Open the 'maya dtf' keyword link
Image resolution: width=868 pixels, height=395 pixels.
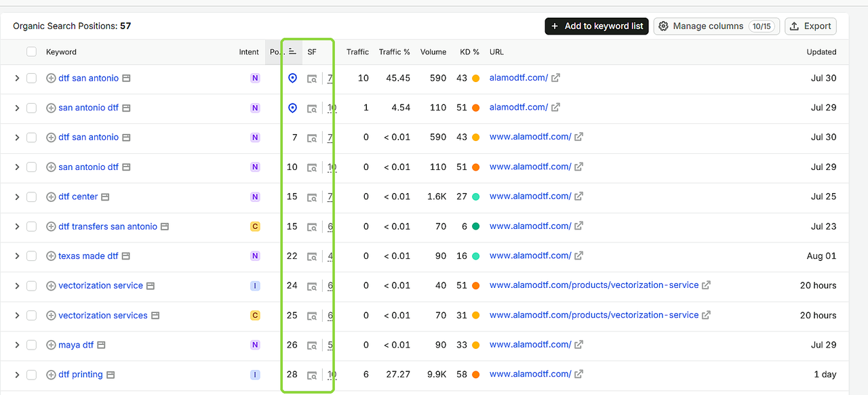[76, 345]
